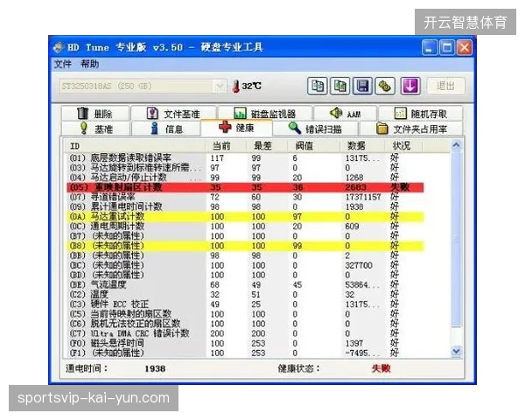Select row (07) 寻道错误率
This screenshot has height=420, width=525.
[245, 197]
